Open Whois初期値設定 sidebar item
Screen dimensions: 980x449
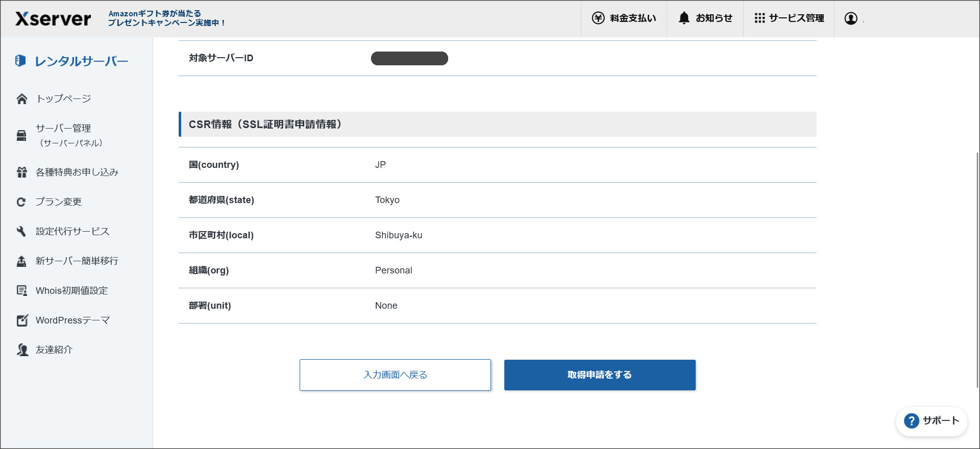pyautogui.click(x=71, y=291)
